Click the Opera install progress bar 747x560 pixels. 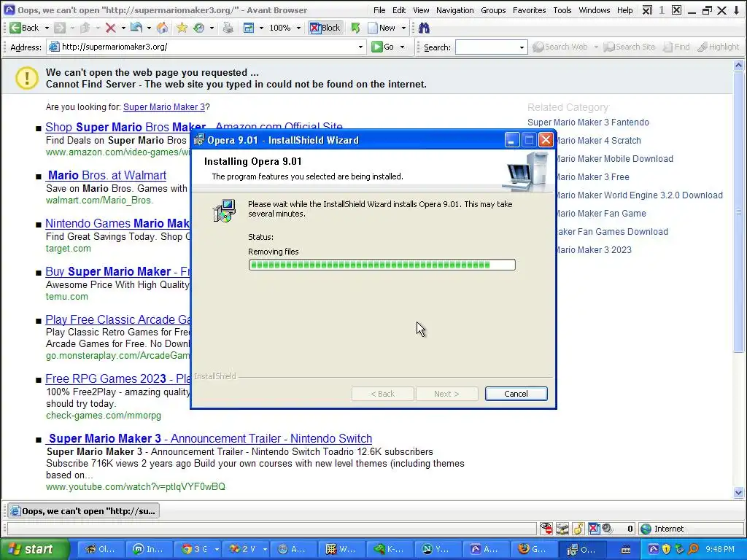[382, 265]
